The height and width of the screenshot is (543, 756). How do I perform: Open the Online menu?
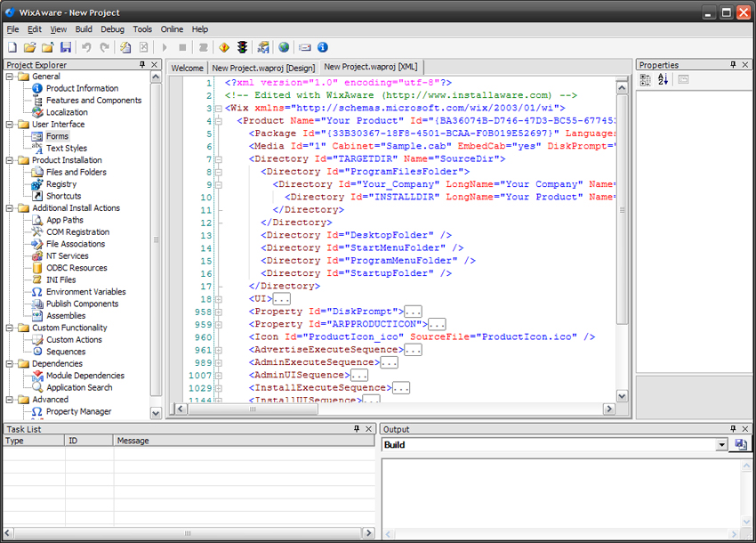(x=172, y=29)
